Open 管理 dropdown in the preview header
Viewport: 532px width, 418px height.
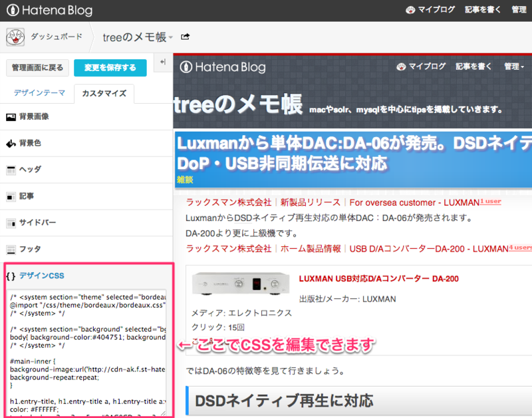pyautogui.click(x=513, y=67)
